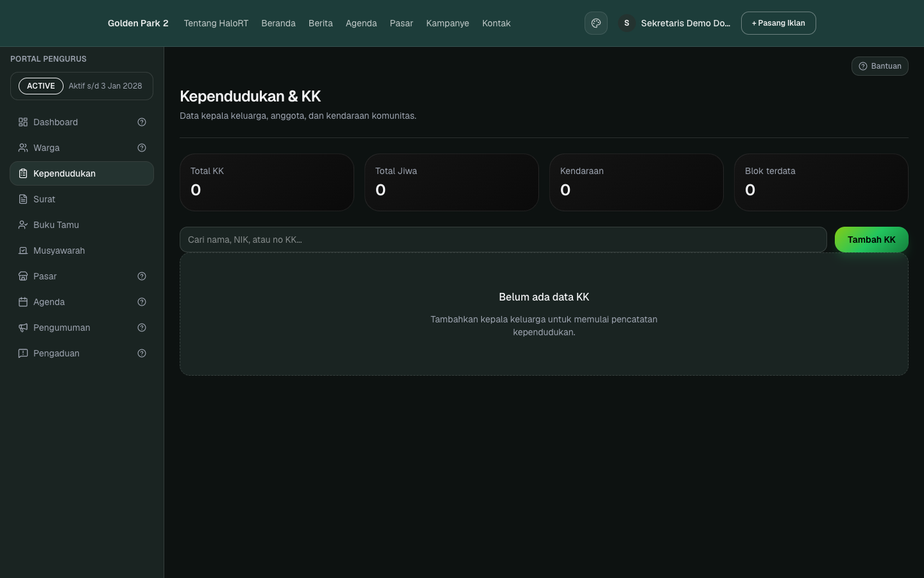Click the 'Belum ada data KK' heading
The image size is (924, 578).
click(544, 297)
